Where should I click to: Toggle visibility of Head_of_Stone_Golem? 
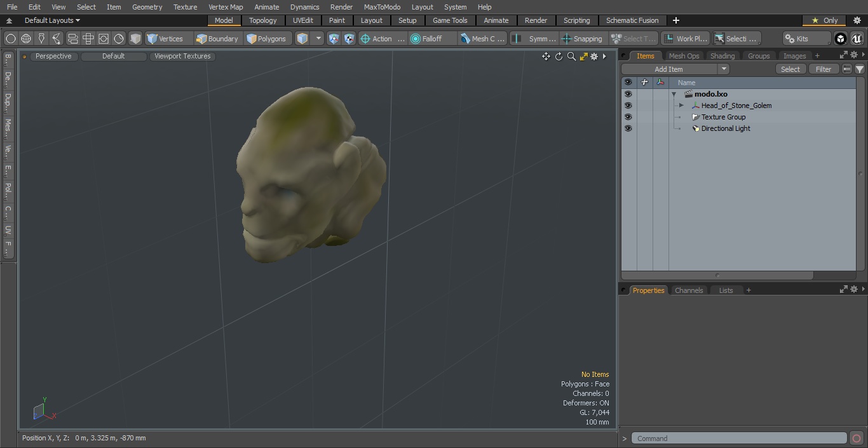628,105
